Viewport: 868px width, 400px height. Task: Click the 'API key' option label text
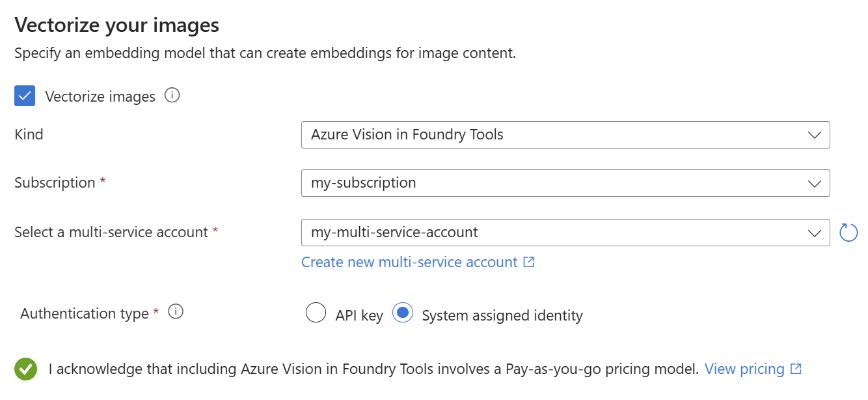359,315
